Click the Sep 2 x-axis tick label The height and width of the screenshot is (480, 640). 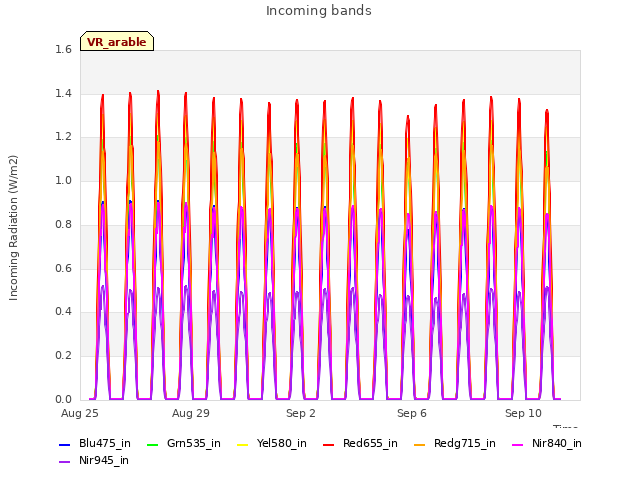point(301,413)
